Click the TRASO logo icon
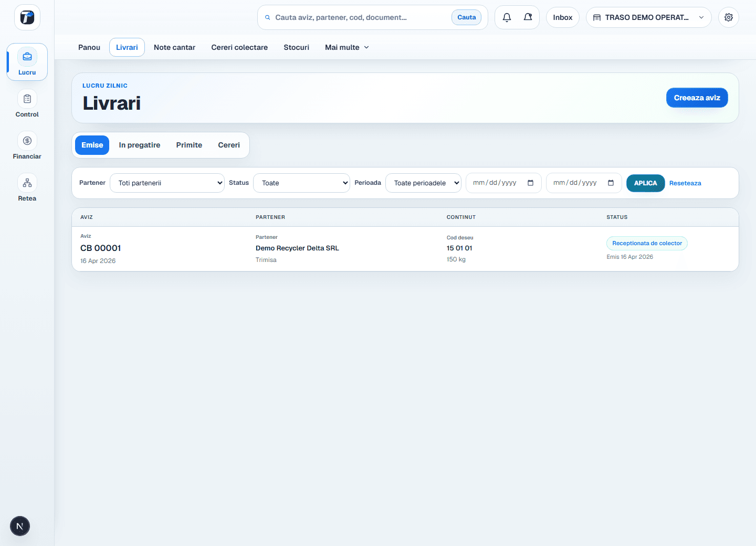This screenshot has height=546, width=756. pos(27,17)
